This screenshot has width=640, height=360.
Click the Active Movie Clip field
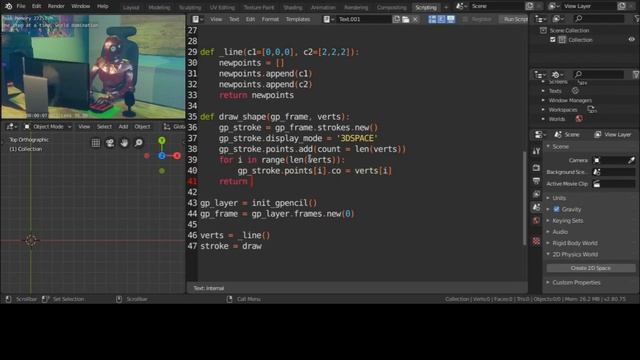click(614, 184)
